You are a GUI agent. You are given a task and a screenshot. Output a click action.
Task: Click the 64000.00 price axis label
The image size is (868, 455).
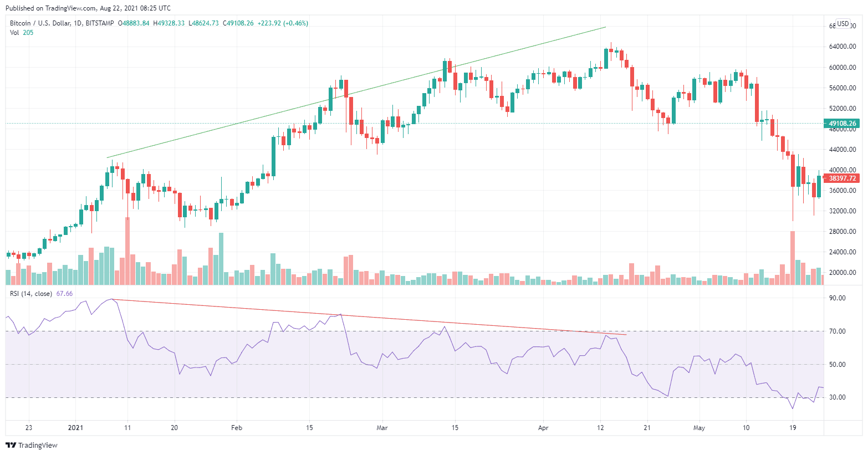pos(843,47)
